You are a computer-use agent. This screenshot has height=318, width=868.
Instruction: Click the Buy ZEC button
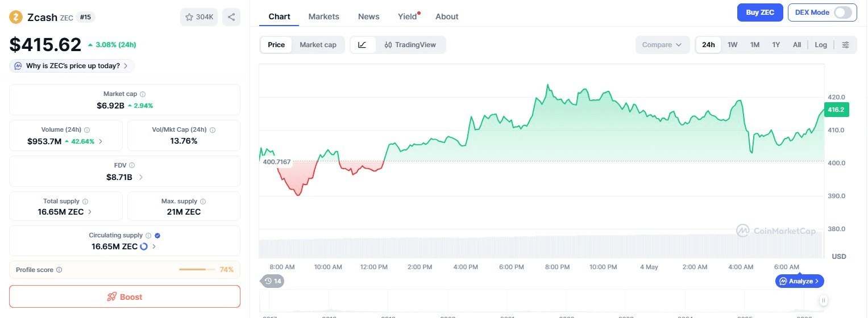pos(760,12)
